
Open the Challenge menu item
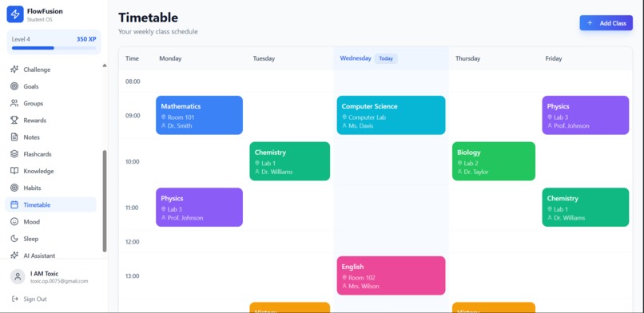[50, 69]
